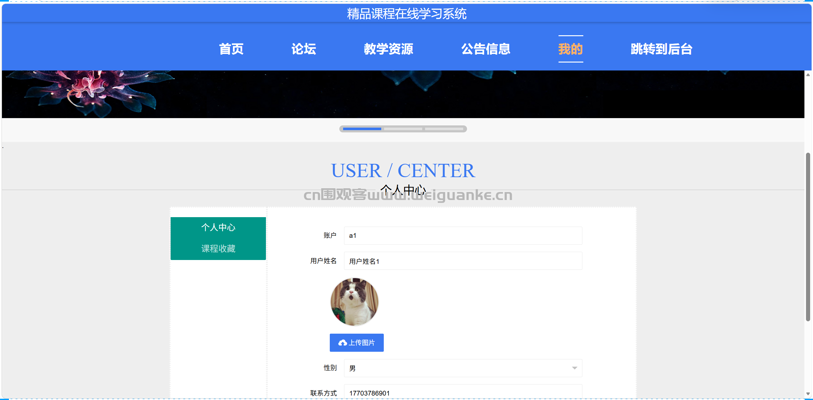Click the 上传图片 upload button
Viewport: 813px width, 400px height.
coord(357,342)
